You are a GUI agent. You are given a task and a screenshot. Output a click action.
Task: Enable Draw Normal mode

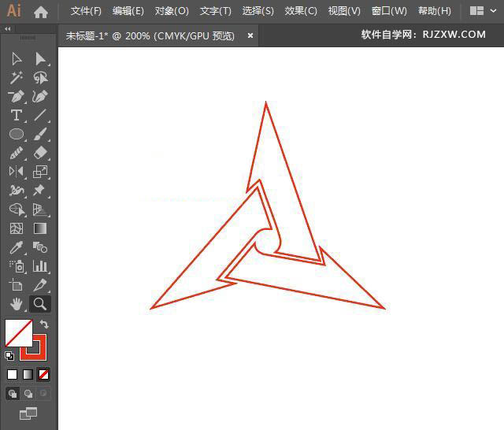tap(13, 394)
